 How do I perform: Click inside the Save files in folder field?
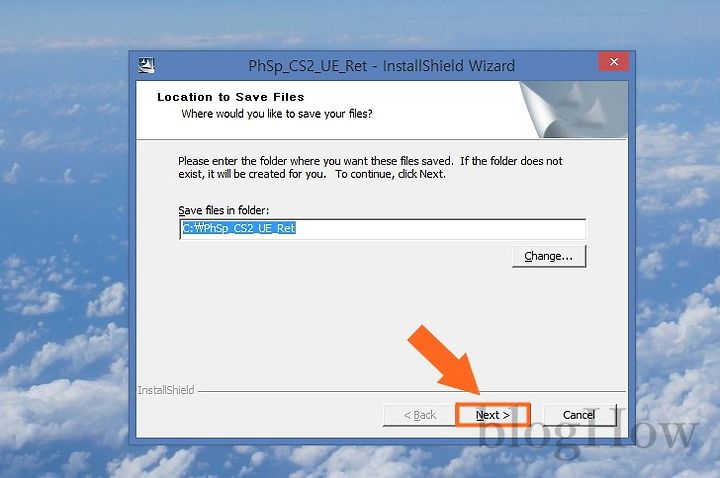click(382, 229)
